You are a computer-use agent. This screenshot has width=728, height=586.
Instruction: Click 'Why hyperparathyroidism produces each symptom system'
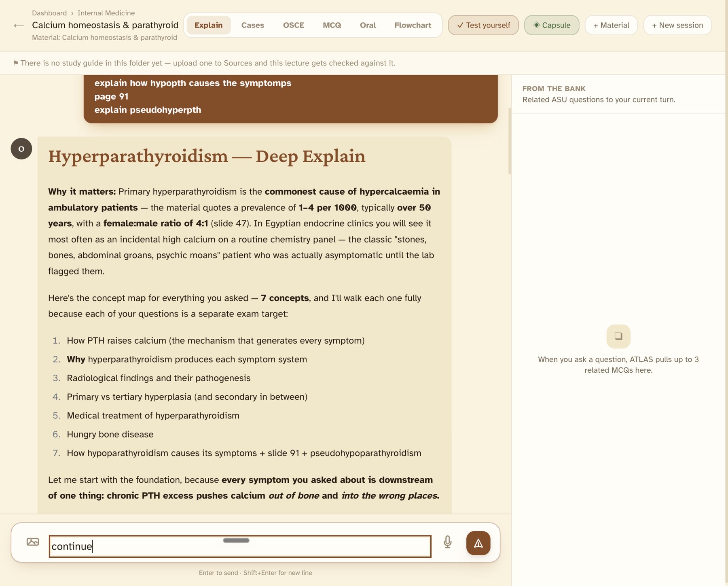click(187, 359)
